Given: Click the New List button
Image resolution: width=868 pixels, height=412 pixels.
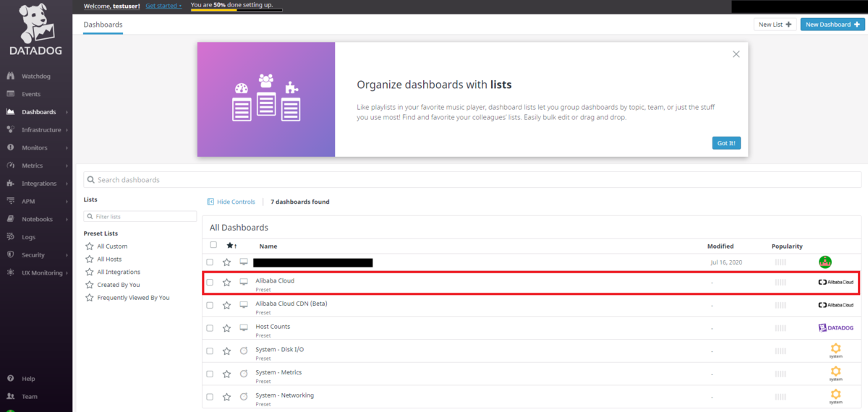Looking at the screenshot, I should coord(775,25).
